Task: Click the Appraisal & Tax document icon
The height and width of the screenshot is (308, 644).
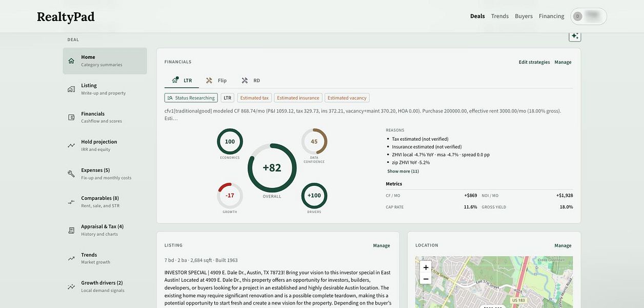Action: click(x=71, y=230)
